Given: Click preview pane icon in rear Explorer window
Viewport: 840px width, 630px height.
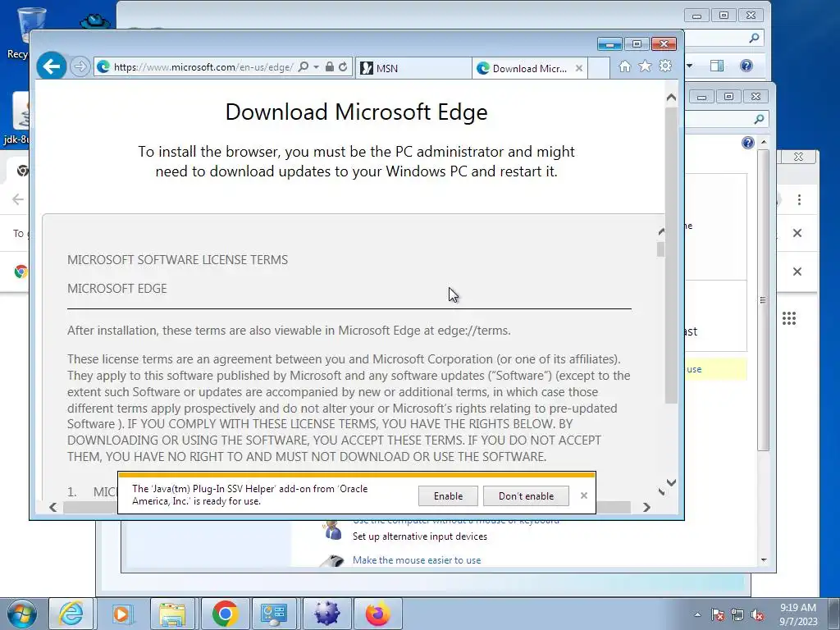Looking at the screenshot, I should 717,66.
